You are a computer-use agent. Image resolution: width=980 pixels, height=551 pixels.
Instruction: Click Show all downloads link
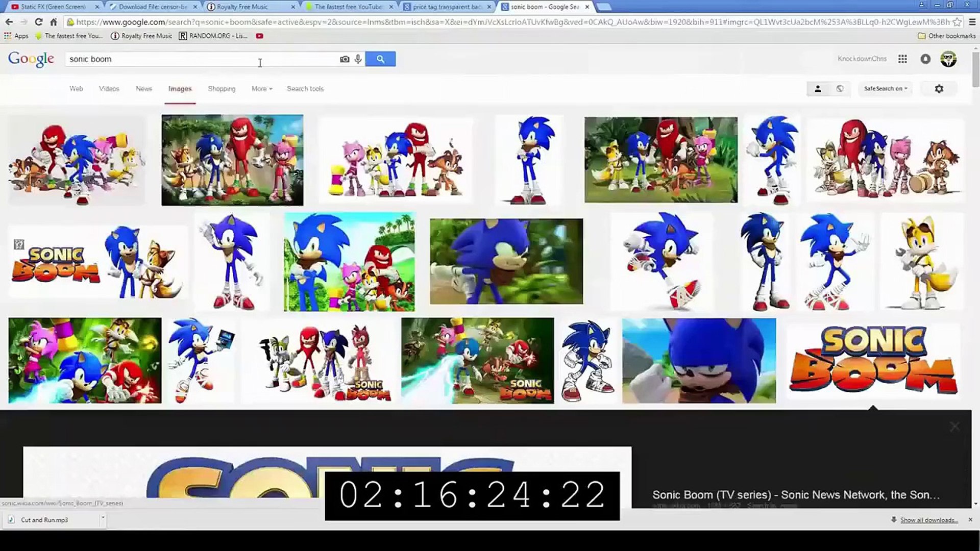(928, 520)
